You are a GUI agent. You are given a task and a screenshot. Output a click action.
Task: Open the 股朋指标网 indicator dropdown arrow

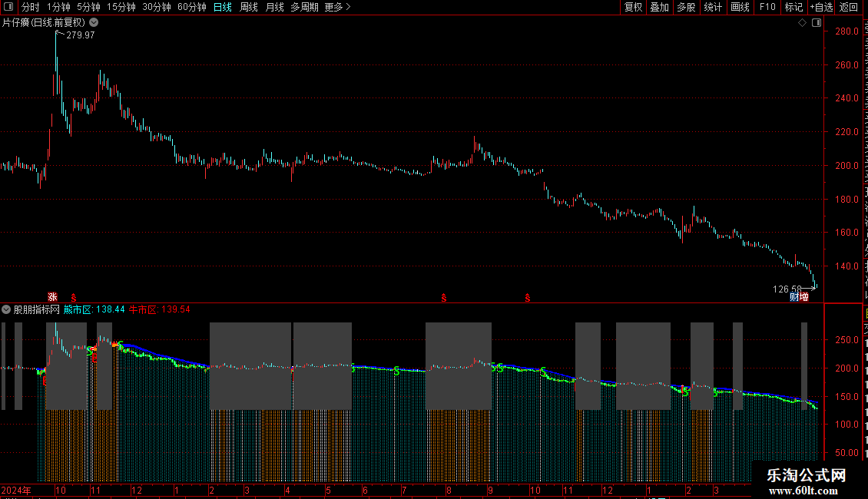(6, 310)
